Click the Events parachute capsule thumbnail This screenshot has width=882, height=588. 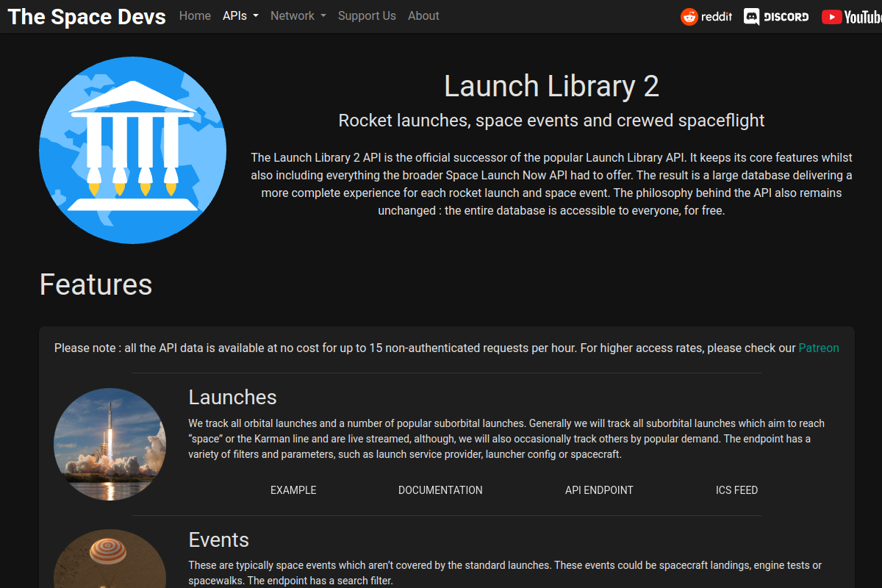click(x=110, y=559)
